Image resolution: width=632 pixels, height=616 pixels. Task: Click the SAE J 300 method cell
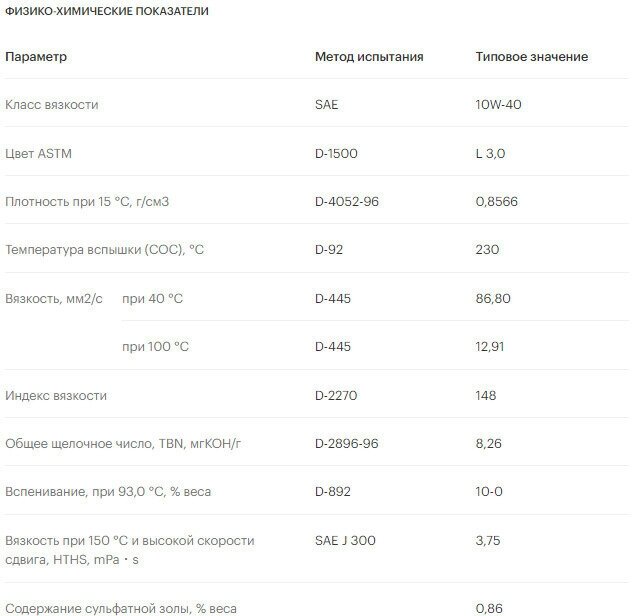click(x=345, y=541)
